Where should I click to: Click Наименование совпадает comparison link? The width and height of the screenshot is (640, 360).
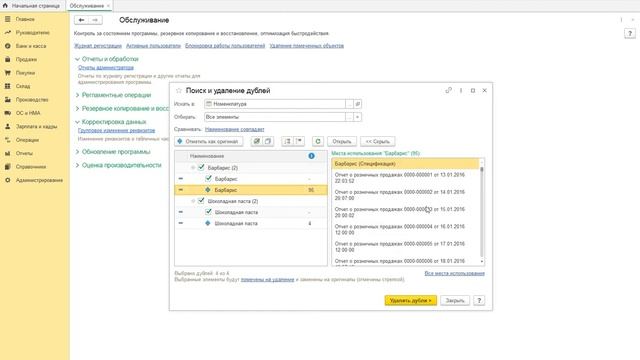234,129
